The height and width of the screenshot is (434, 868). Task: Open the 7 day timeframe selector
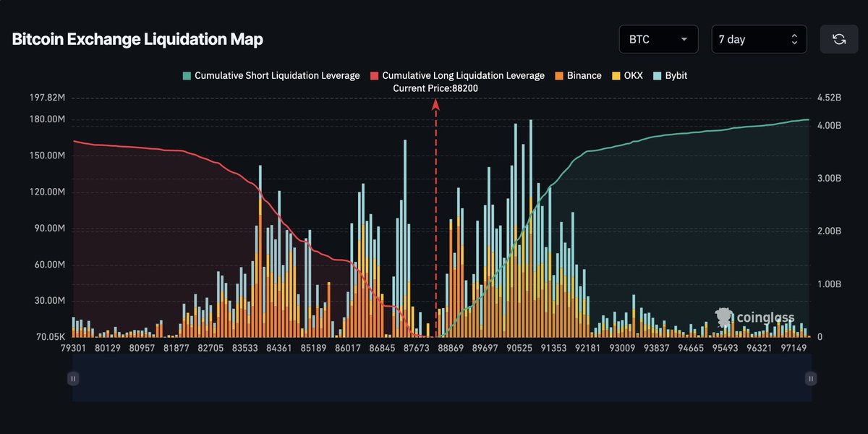click(x=758, y=39)
